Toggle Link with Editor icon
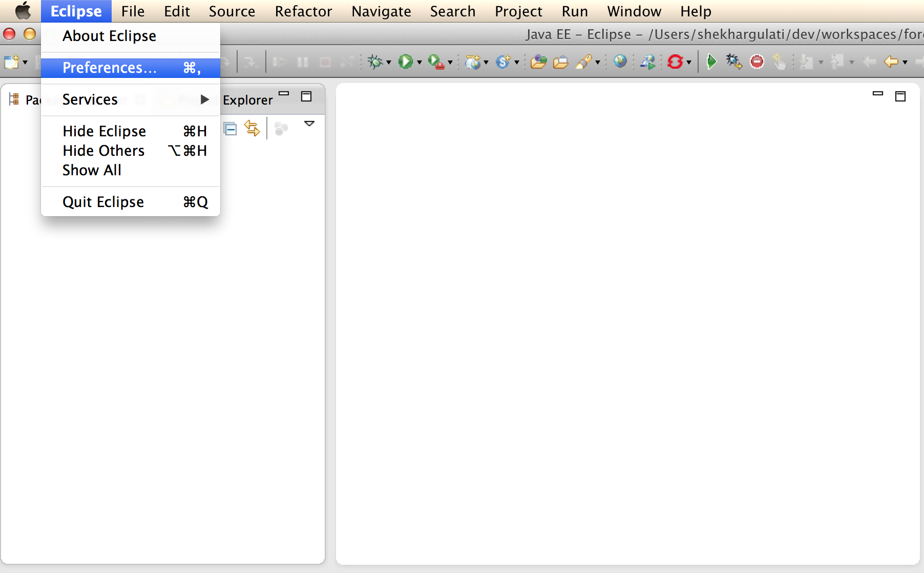Viewport: 924px width, 573px height. point(252,128)
